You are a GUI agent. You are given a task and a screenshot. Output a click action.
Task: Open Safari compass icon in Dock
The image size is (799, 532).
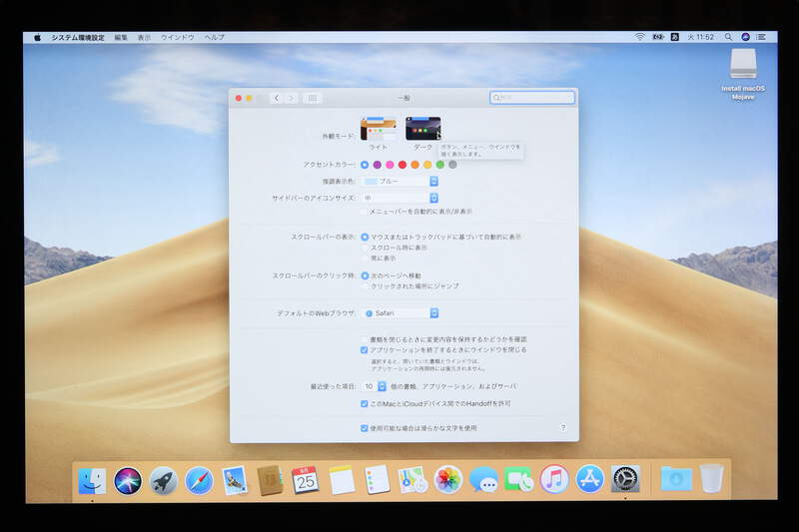(x=199, y=480)
